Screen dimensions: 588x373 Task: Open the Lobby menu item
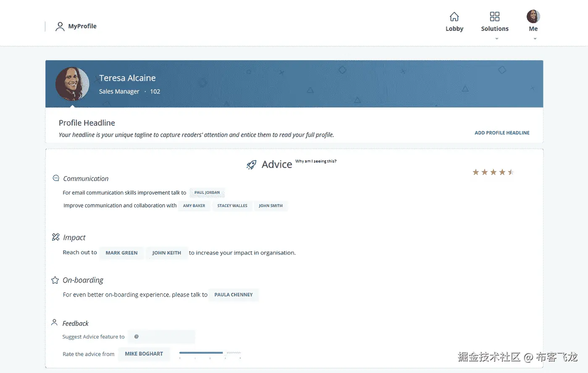tap(454, 29)
